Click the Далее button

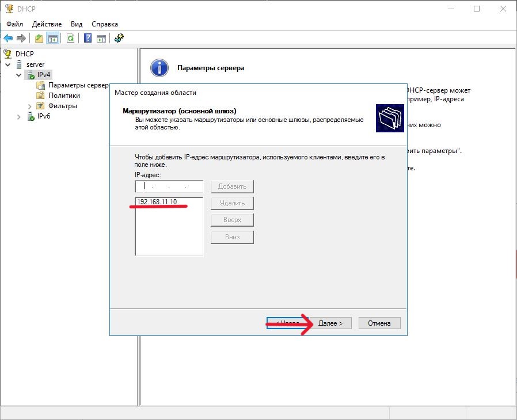(330, 323)
